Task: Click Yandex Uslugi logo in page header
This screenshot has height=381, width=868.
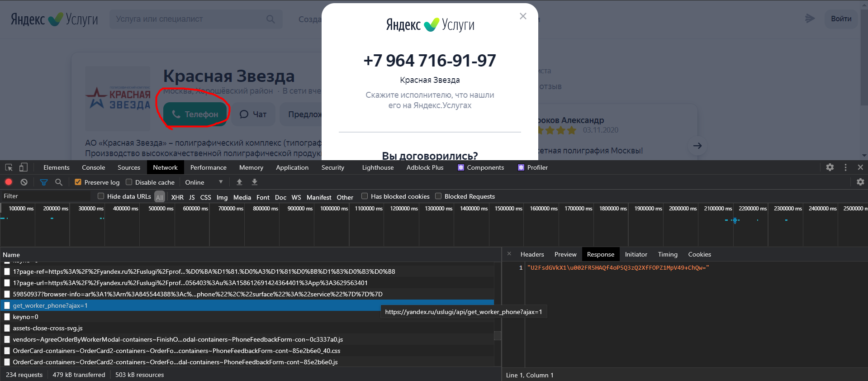Action: pos(54,19)
